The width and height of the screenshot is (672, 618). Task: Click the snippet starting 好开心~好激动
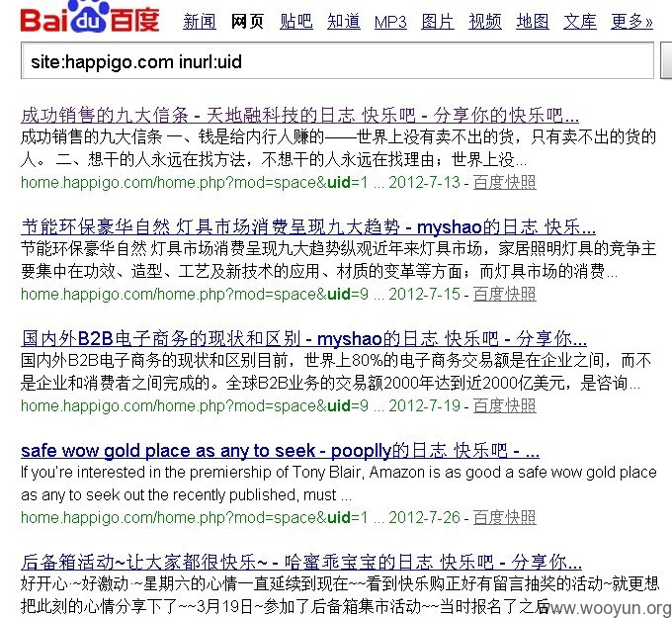click(339, 595)
